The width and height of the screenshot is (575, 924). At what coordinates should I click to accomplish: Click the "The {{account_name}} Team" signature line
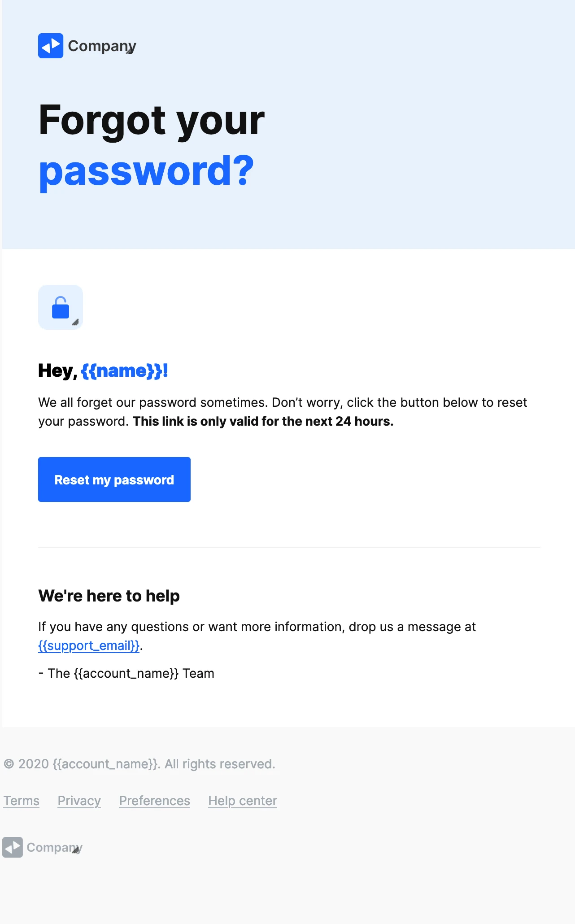(x=126, y=673)
